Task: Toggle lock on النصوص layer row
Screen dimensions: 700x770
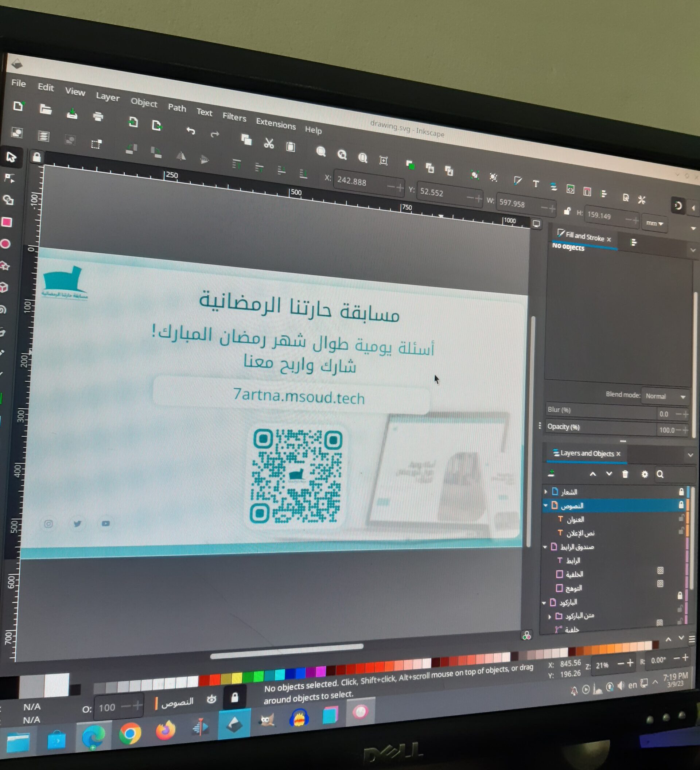Action: click(681, 505)
